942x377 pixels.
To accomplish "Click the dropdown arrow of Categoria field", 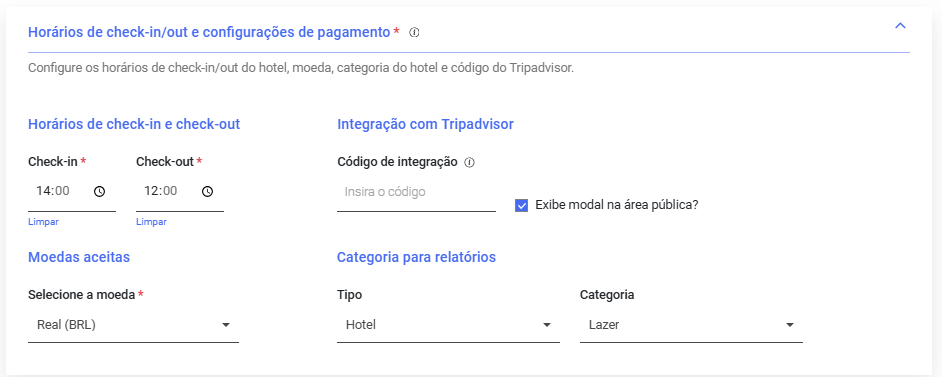I will [x=790, y=325].
